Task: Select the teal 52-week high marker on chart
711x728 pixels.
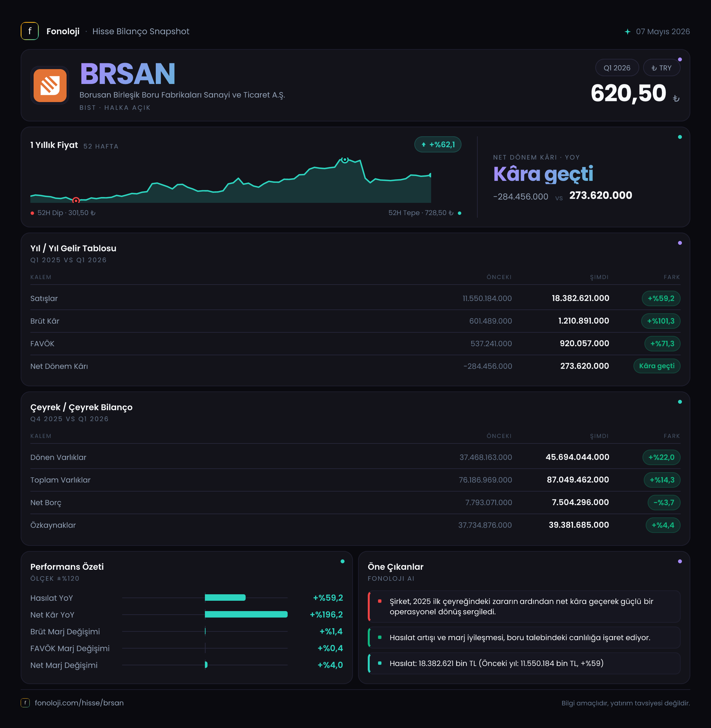Action: coord(345,160)
